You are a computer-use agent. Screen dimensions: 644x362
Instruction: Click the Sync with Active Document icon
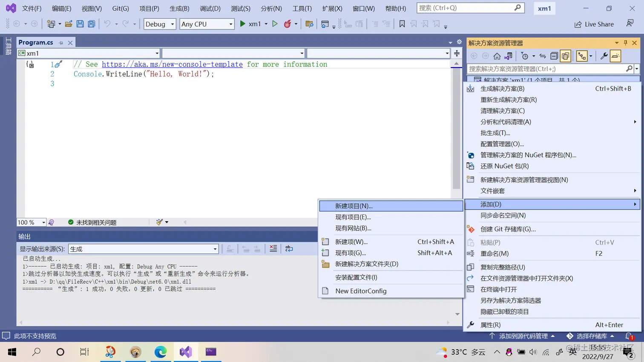tap(543, 56)
